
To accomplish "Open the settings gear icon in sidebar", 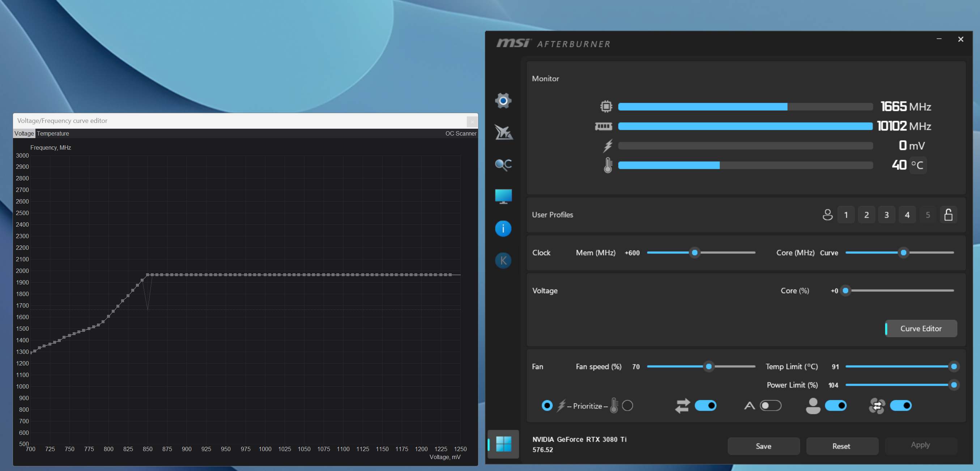I will [503, 100].
